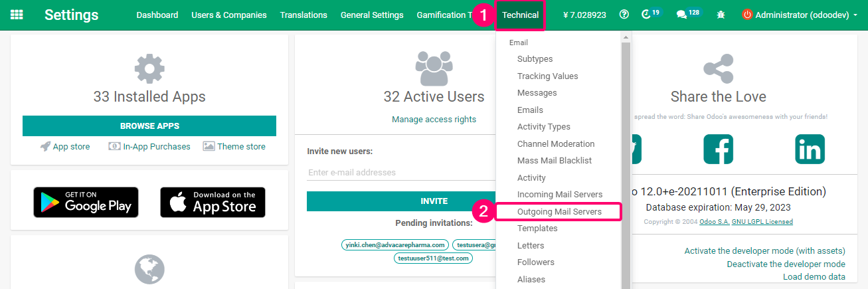
Task: Share on Facebook icon
Action: tap(718, 149)
